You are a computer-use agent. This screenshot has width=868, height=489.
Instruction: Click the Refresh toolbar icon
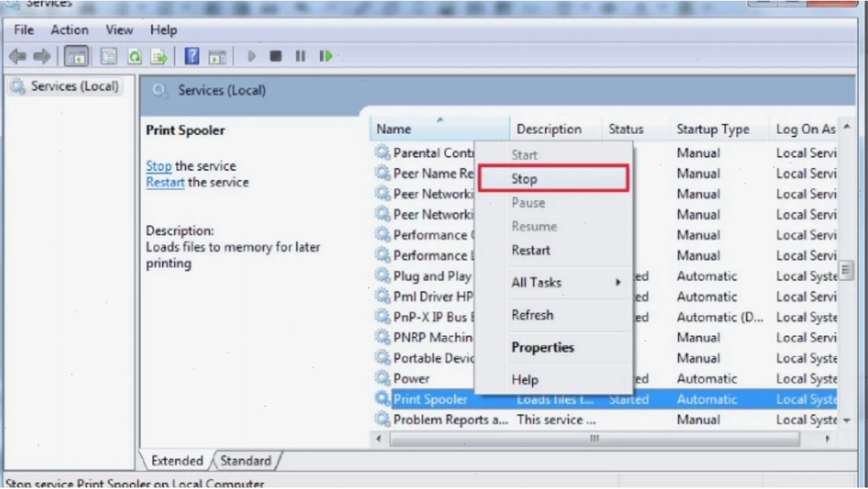pyautogui.click(x=135, y=57)
